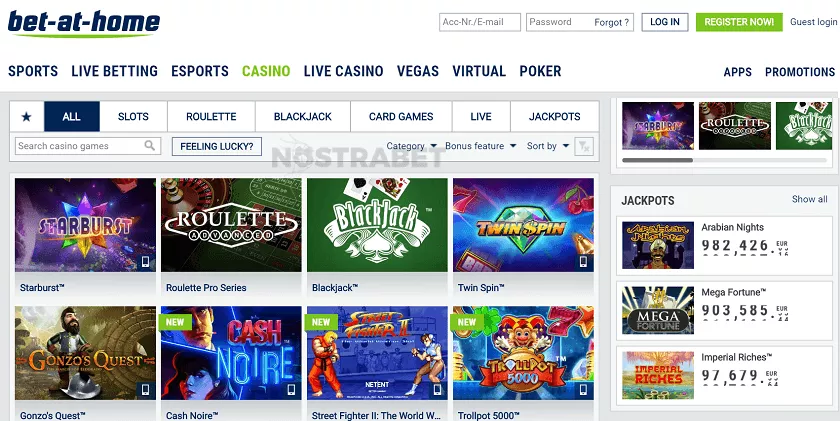Open the Bonus feature dropdown
The width and height of the screenshot is (840, 421).
click(x=481, y=146)
